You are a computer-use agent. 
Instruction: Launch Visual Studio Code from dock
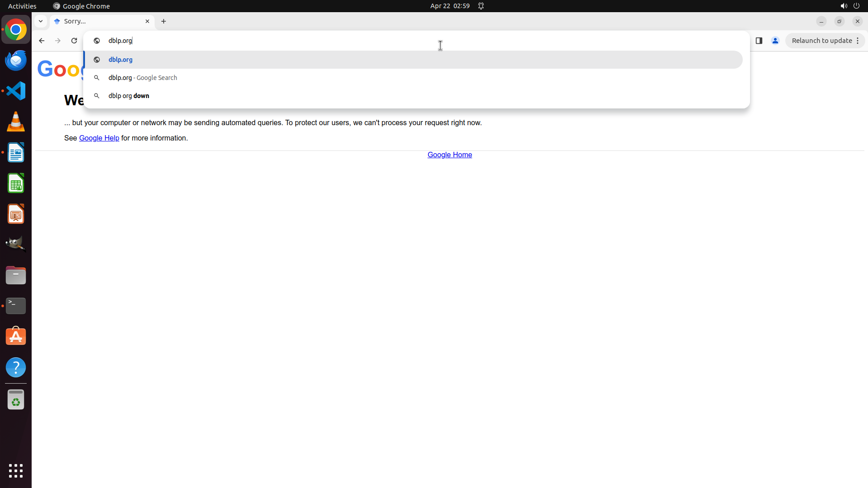16,91
